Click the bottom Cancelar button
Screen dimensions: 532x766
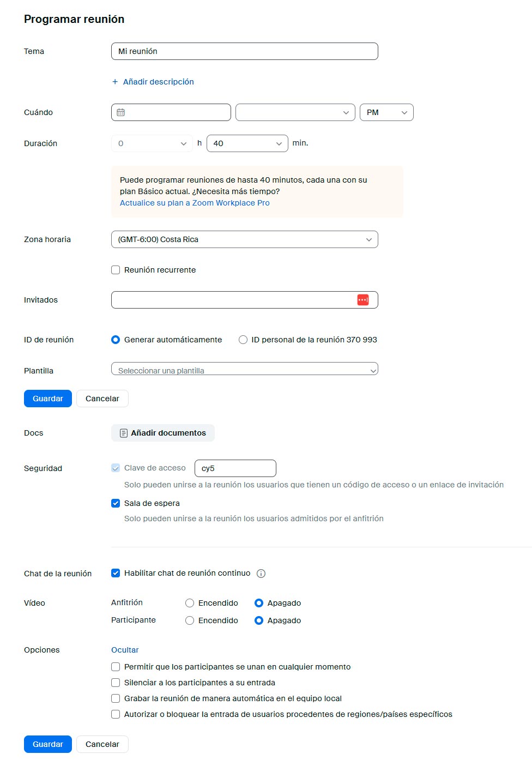pyautogui.click(x=102, y=744)
